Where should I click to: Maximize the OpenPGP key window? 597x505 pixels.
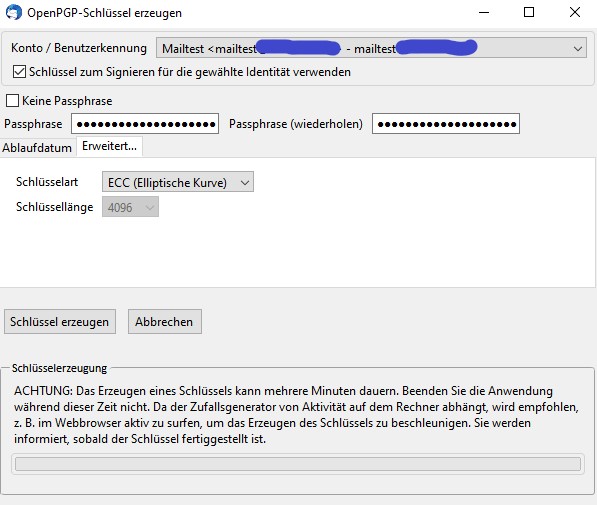[x=529, y=13]
